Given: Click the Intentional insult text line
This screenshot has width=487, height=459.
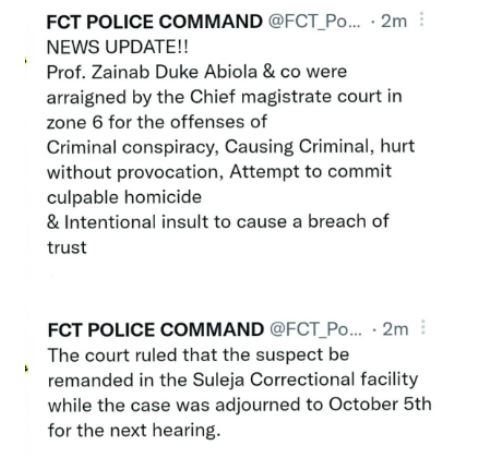Looking at the screenshot, I should click(x=218, y=222).
